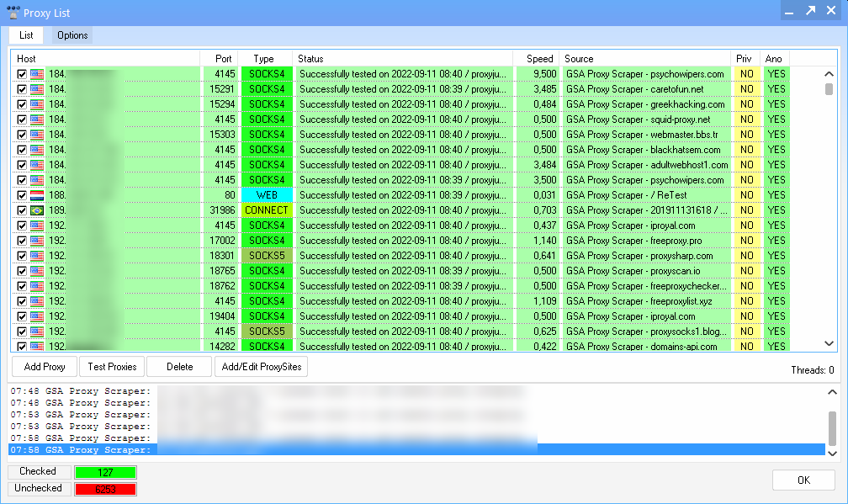Click the Proxy List app icon in title bar

coord(13,13)
